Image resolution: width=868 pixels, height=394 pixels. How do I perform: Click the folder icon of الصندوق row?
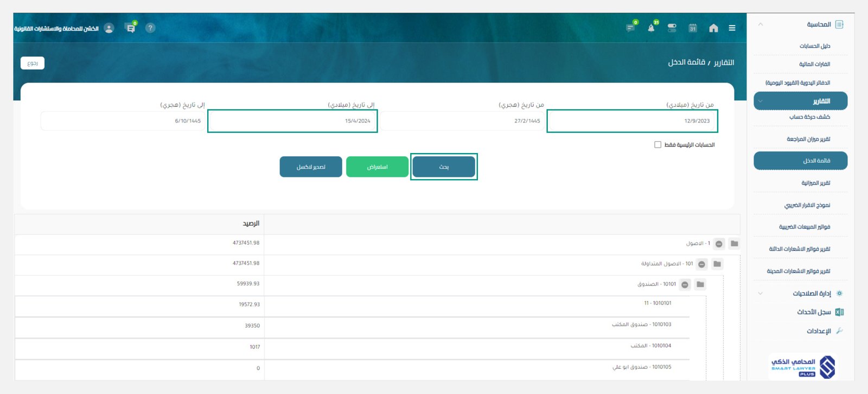click(x=700, y=284)
